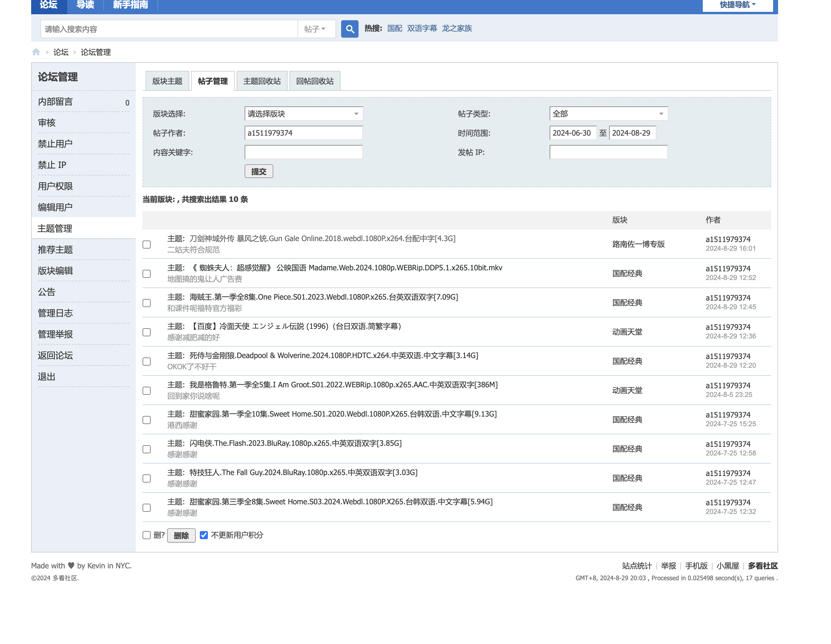Check the Gun Gale Online post checkbox

(147, 244)
